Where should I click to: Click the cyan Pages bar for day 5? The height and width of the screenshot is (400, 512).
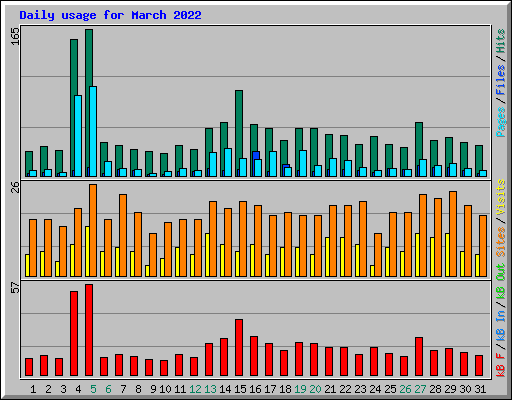tap(93, 131)
